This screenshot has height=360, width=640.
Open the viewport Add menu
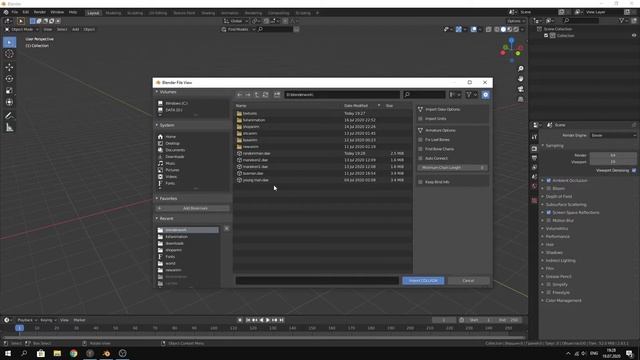[x=76, y=29]
